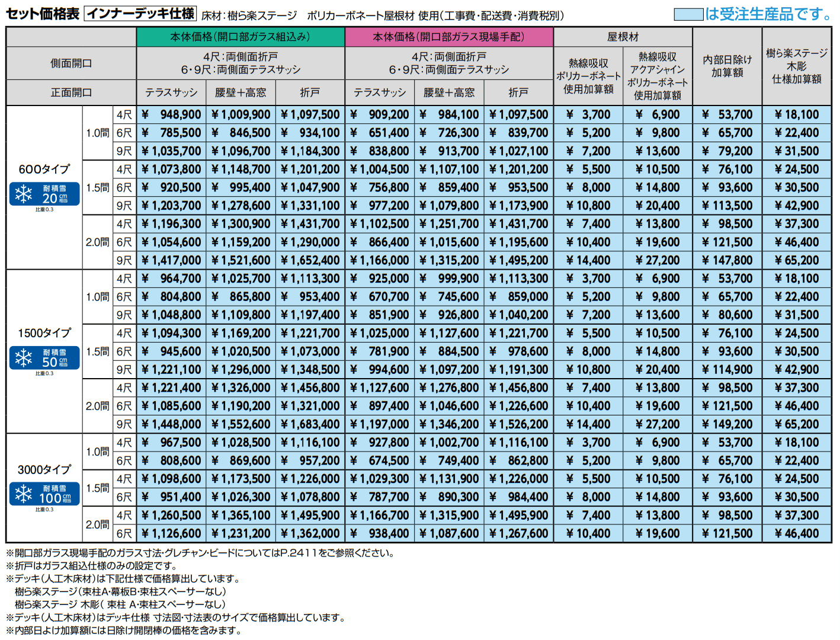Screen dimensions: 840x640
Task: Select the ¥1,094,300 price cell
Action: [171, 333]
